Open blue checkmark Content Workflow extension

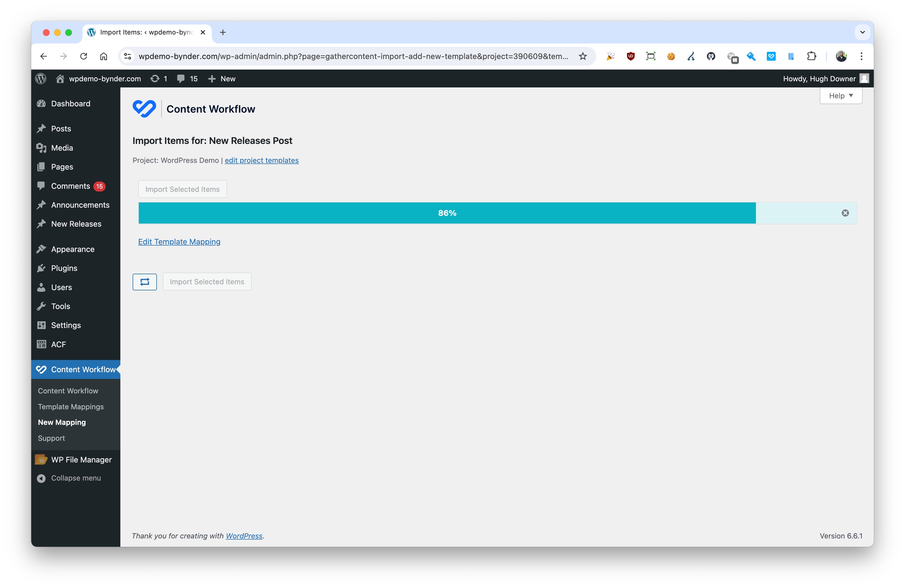(x=771, y=56)
